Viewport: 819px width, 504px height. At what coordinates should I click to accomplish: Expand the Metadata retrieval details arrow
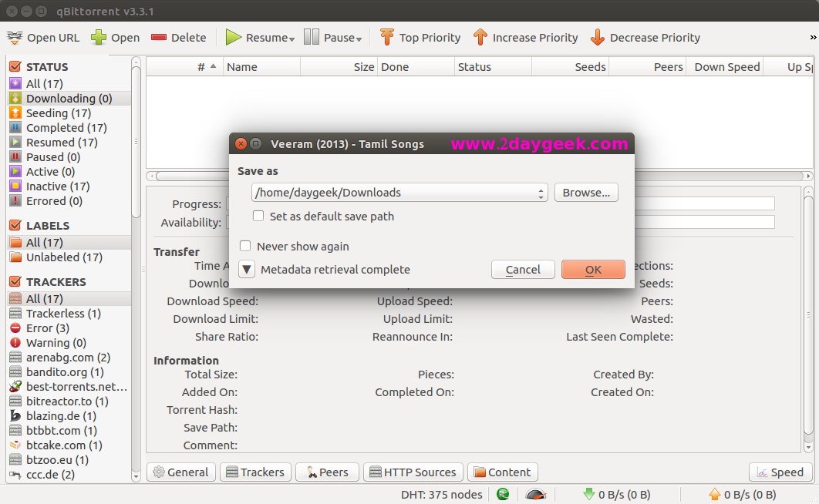(x=247, y=270)
